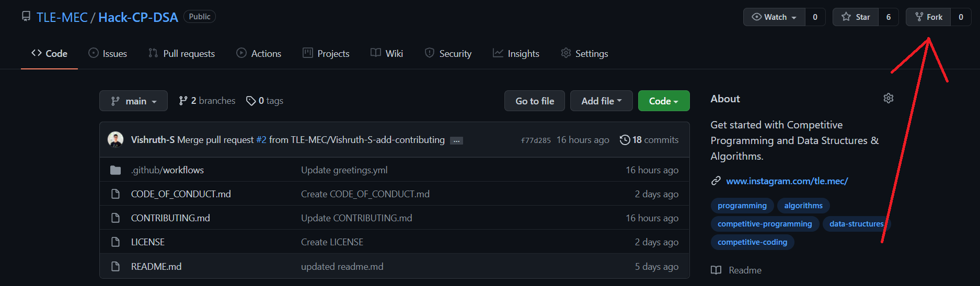The width and height of the screenshot is (980, 286).
Task: Select the competitive-programming topic tag
Action: click(x=765, y=224)
